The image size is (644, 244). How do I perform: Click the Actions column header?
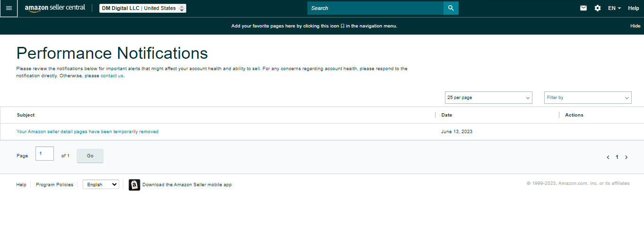coord(574,115)
